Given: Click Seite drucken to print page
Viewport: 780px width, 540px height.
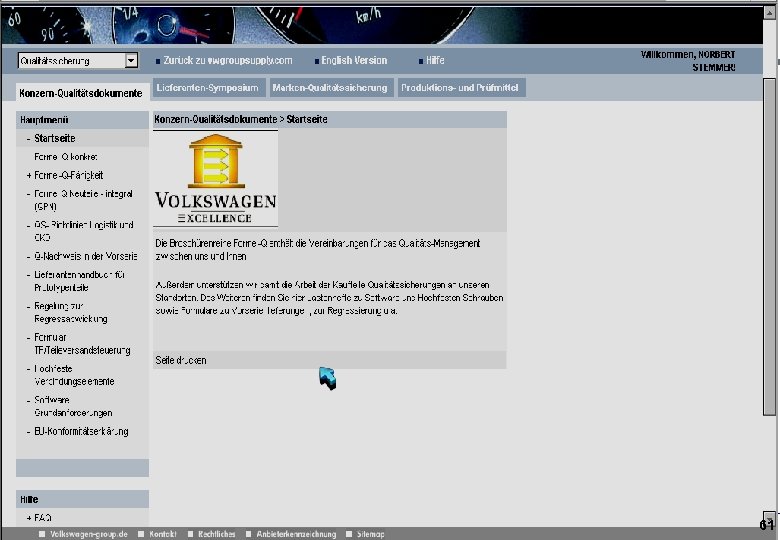Looking at the screenshot, I should (181, 360).
